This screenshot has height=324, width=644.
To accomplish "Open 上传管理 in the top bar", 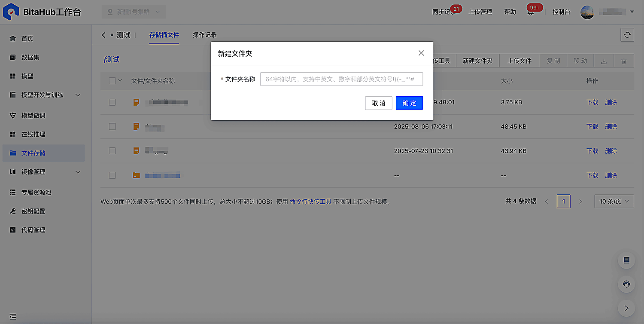I will (x=480, y=12).
